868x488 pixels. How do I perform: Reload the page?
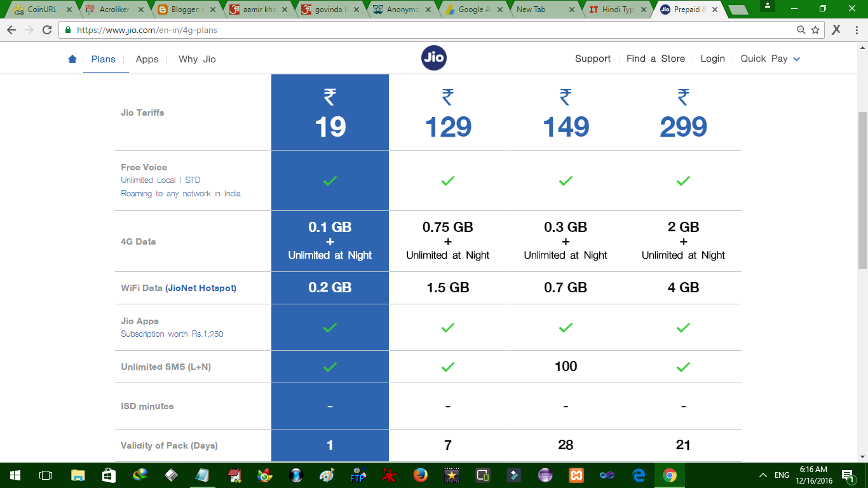(x=47, y=30)
